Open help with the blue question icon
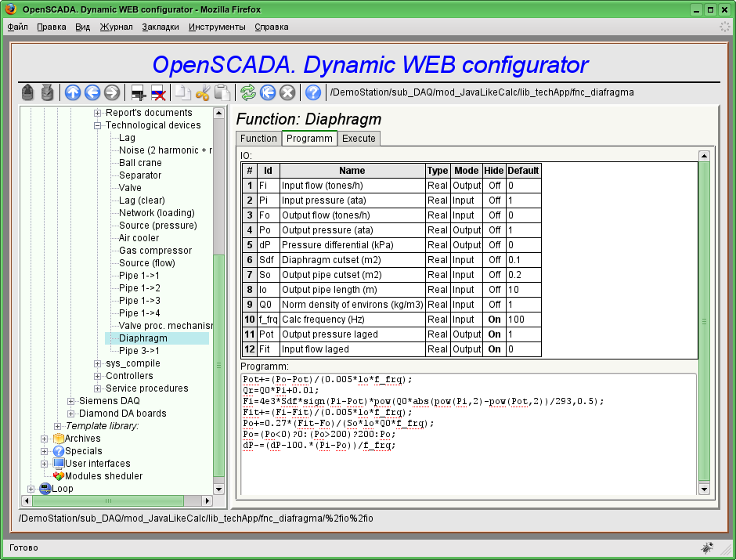The height and width of the screenshot is (560, 736). pos(313,92)
